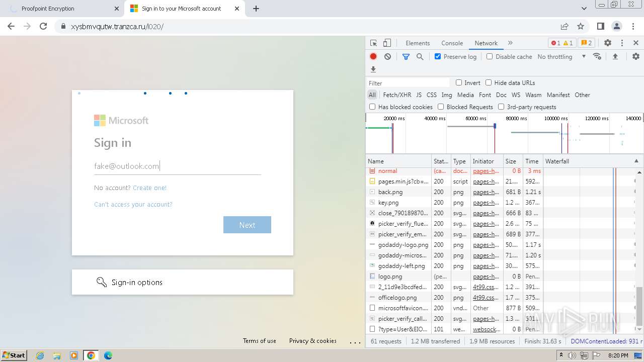Check Has blocked cookies checkbox
Image resolution: width=644 pixels, height=362 pixels.
click(x=372, y=107)
